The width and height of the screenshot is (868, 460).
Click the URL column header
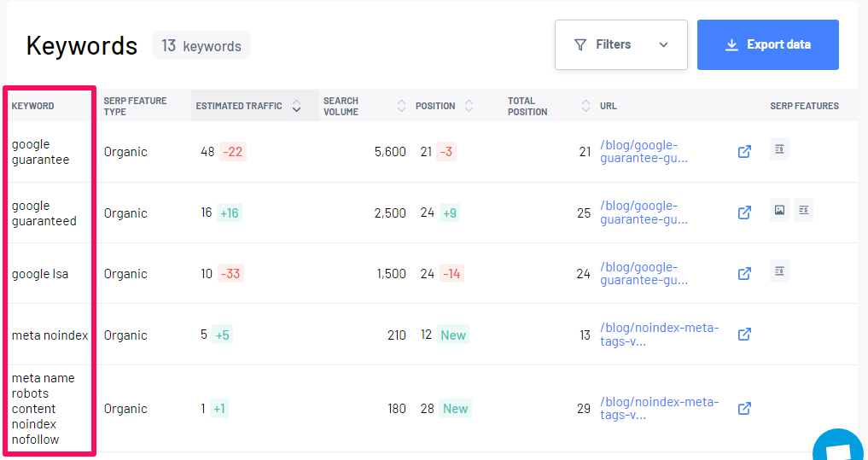[x=609, y=106]
